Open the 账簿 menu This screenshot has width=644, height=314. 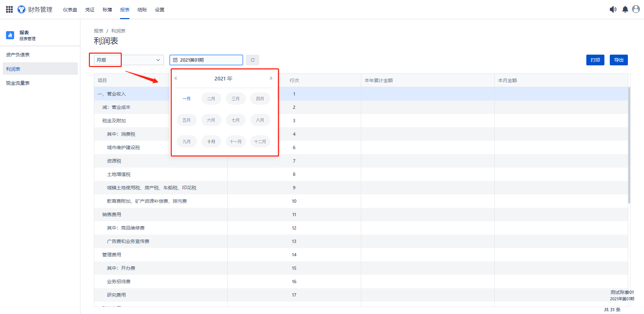point(107,10)
